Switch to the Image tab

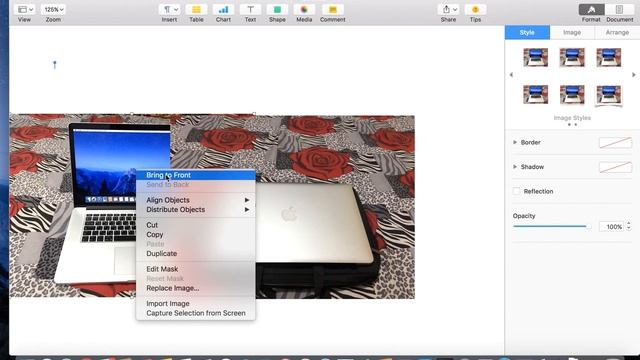click(x=572, y=32)
